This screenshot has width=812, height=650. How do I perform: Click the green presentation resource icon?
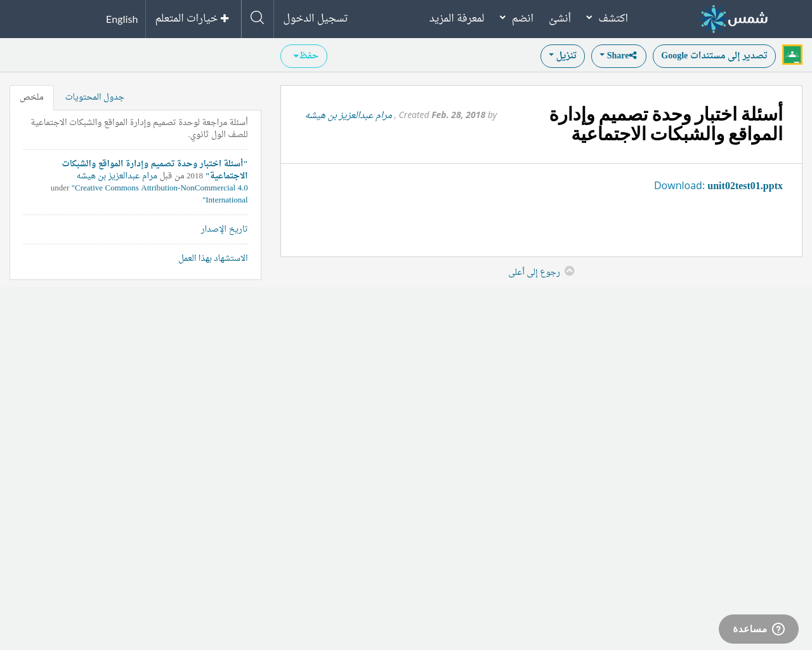[792, 55]
